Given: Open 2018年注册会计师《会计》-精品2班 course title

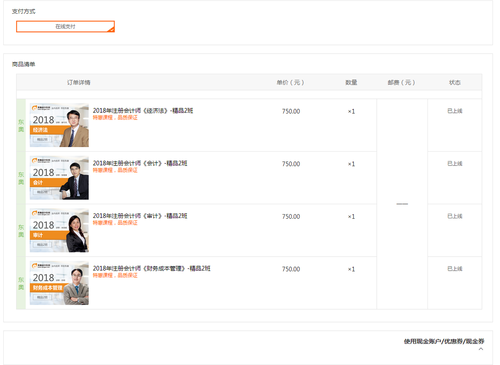Looking at the screenshot, I should (x=140, y=163).
